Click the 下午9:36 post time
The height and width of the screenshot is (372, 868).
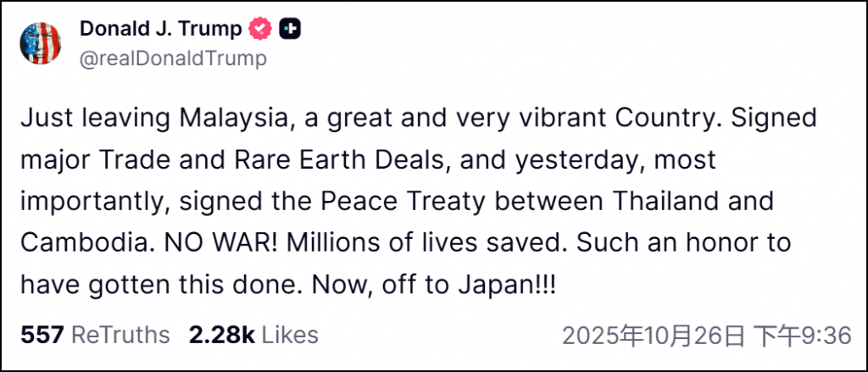[804, 336]
